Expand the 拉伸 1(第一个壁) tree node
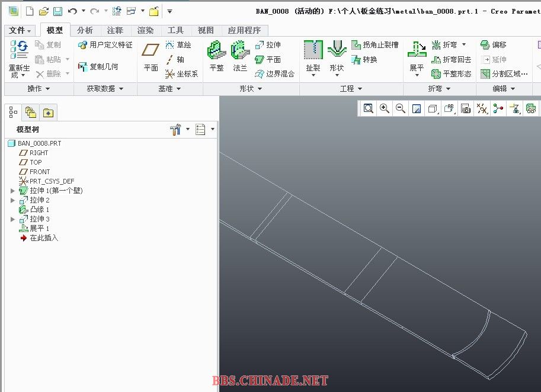Image resolution: width=541 pixels, height=392 pixels. pos(13,191)
